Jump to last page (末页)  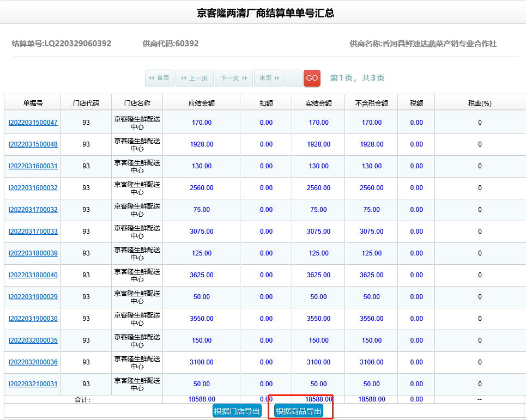pos(269,78)
